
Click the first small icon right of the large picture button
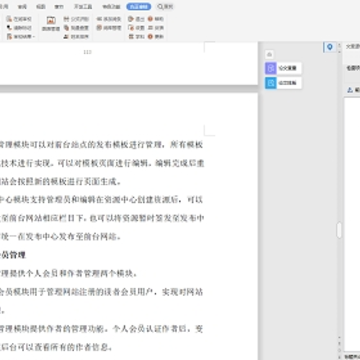pos(66,19)
